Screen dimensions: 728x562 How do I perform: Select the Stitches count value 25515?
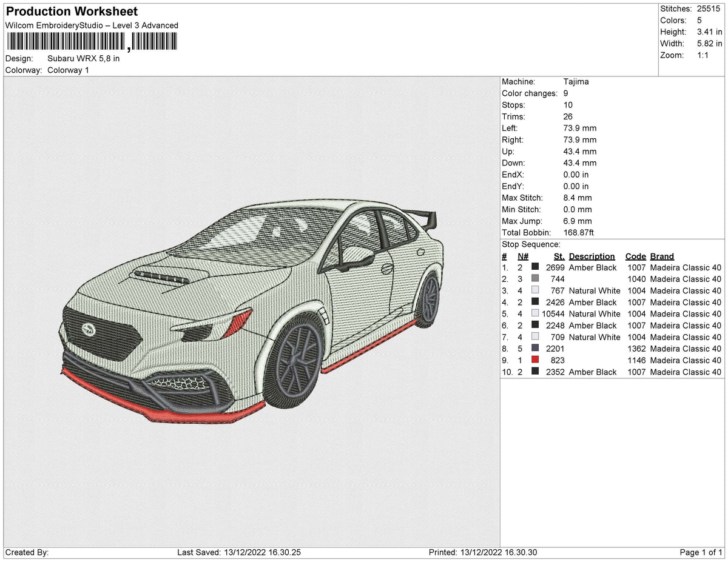click(708, 8)
